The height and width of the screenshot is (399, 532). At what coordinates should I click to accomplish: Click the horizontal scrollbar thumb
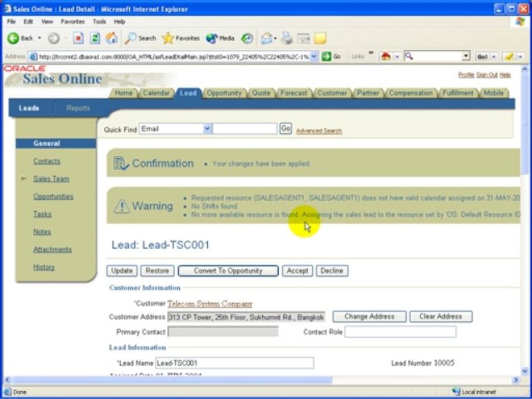172,380
